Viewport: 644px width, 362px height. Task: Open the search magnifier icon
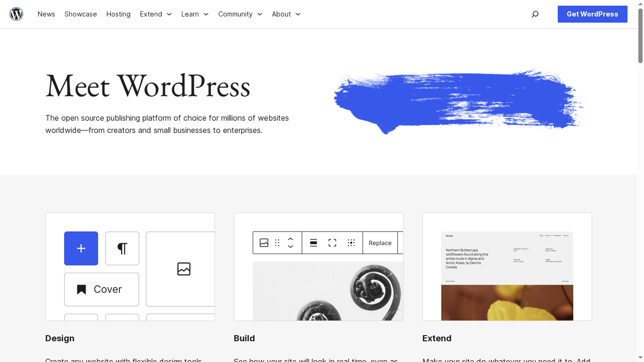coord(535,14)
